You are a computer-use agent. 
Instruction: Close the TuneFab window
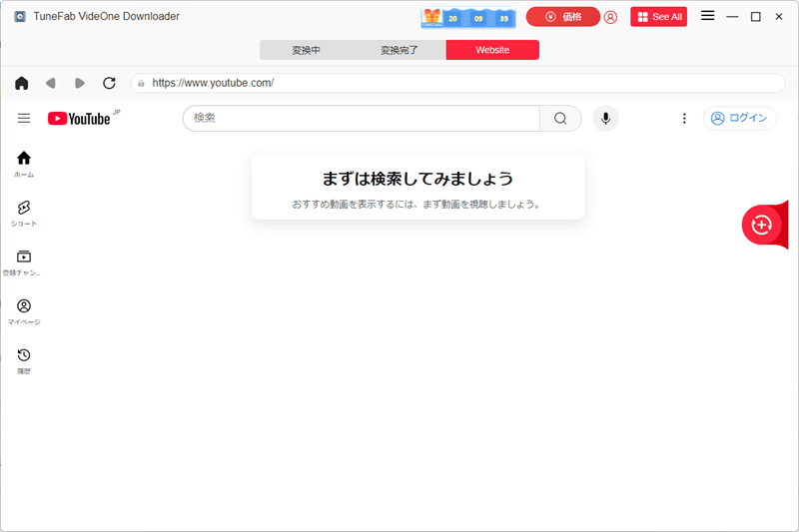[779, 17]
